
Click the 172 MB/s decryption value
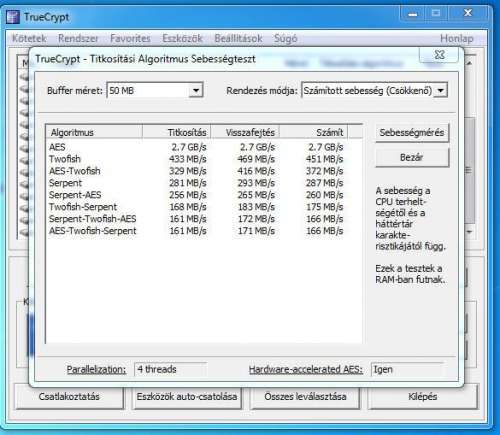tap(256, 219)
